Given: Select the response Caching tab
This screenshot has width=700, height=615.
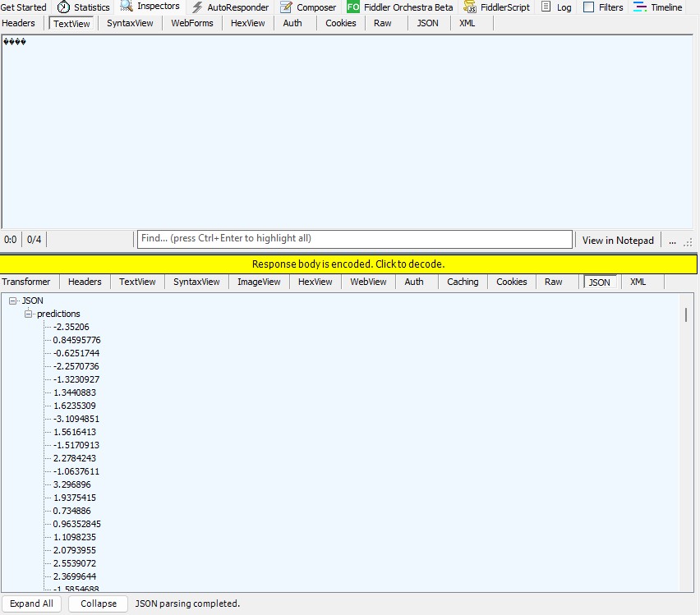Looking at the screenshot, I should [463, 282].
